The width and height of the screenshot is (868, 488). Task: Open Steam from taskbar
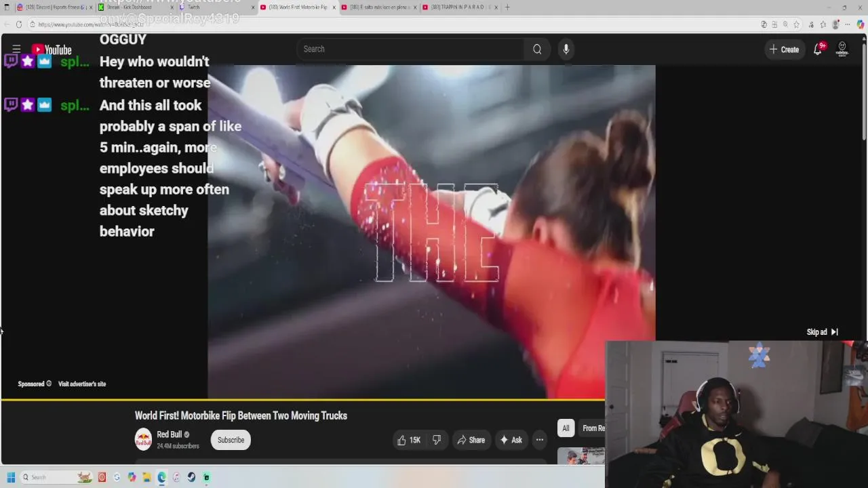coord(191,477)
